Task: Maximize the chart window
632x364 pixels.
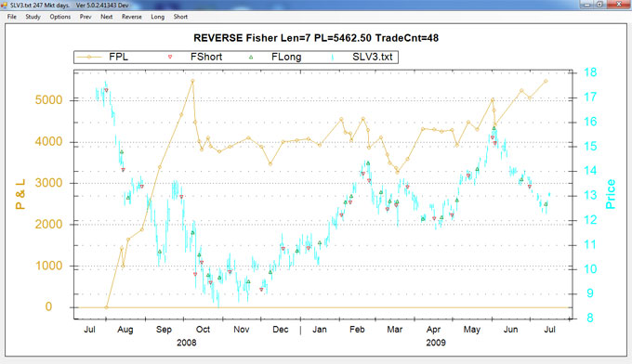Action: pos(599,5)
